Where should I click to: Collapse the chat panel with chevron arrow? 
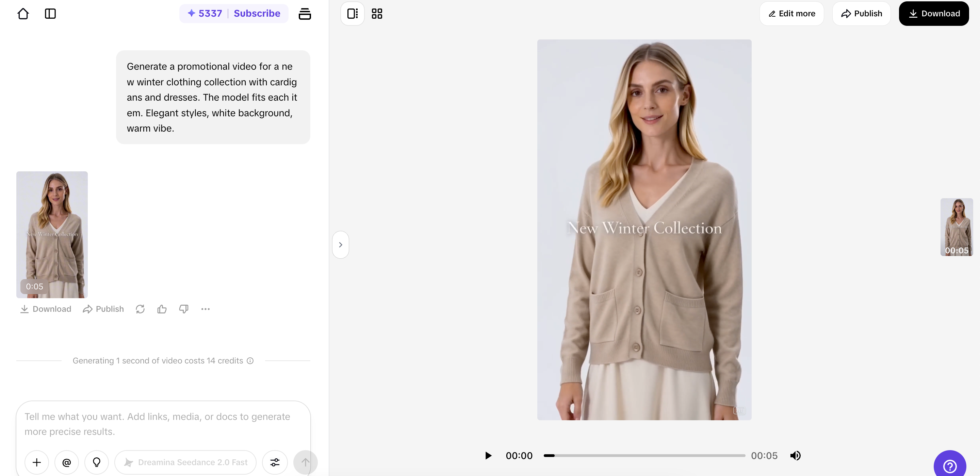[x=341, y=245]
